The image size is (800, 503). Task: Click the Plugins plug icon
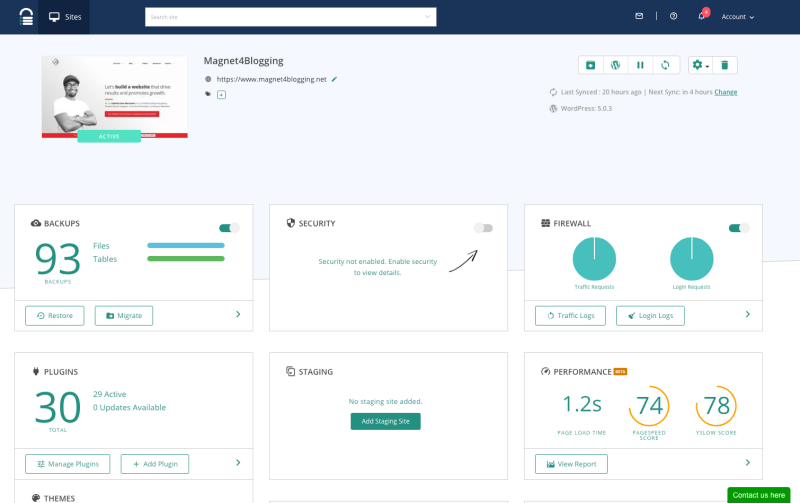click(x=36, y=371)
